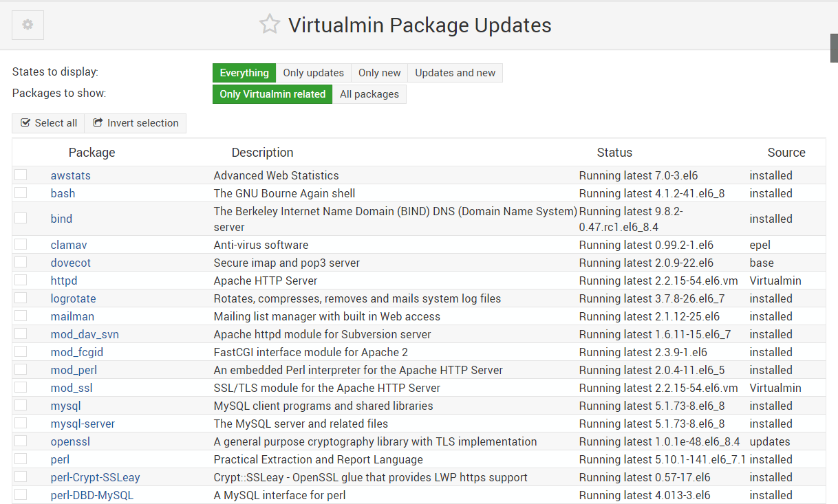Switch packages view to All packages
838x504 pixels.
369,94
